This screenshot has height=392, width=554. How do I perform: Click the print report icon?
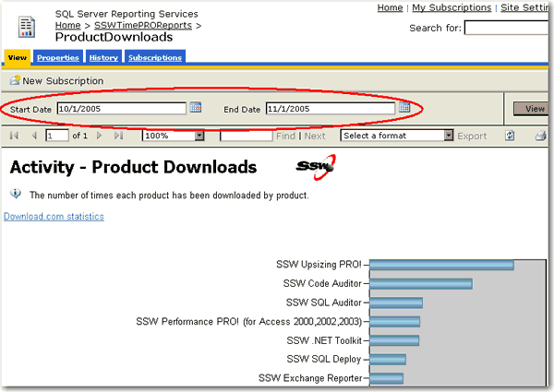coord(542,136)
